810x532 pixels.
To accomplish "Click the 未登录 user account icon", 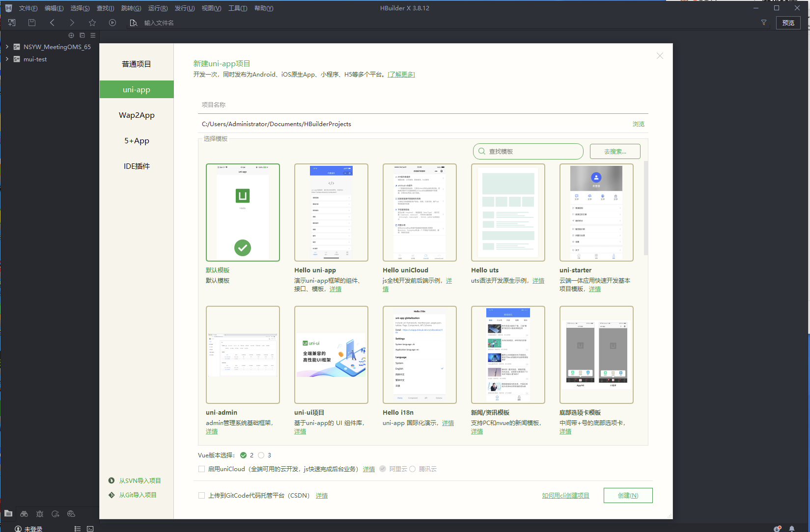I will tap(18, 529).
